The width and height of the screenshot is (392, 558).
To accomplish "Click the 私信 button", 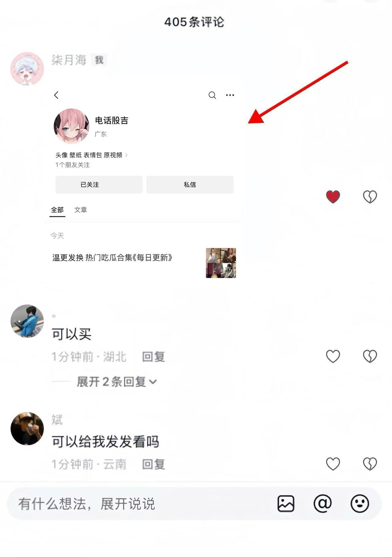I will (190, 185).
